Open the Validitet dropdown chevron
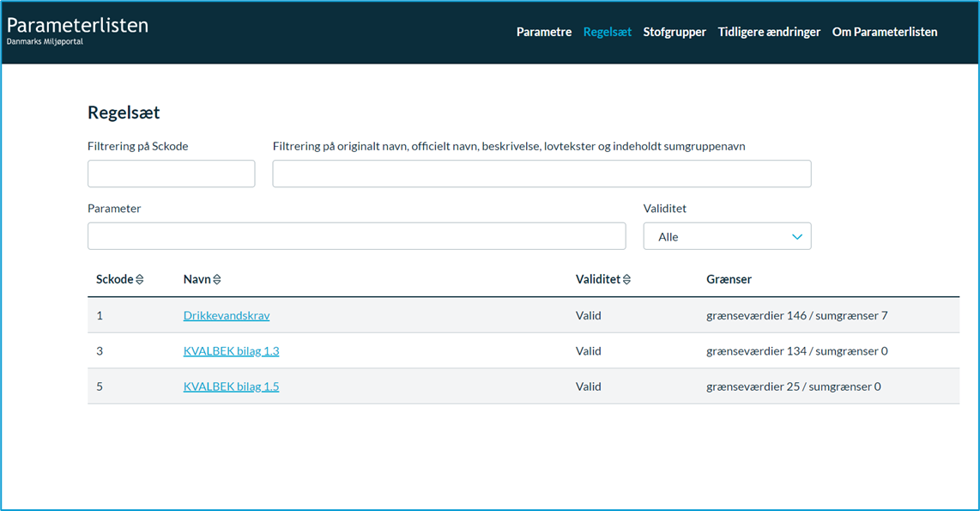The image size is (980, 511). pos(797,237)
